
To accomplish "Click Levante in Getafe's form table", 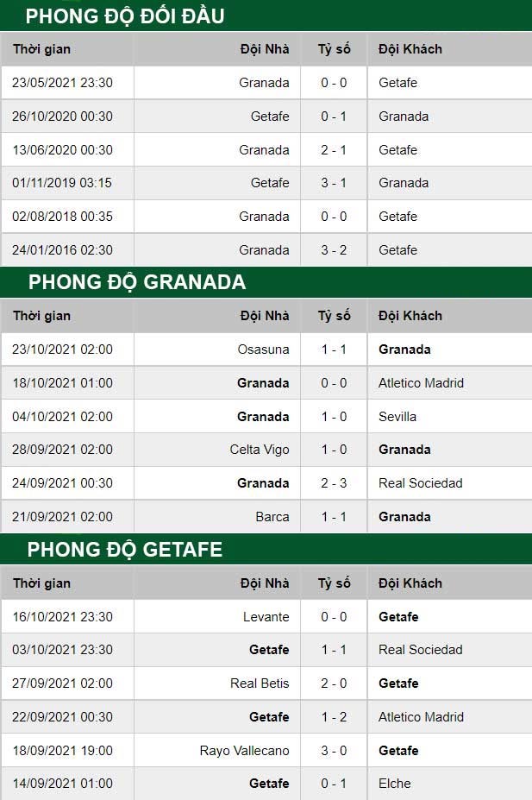I will coord(266,617).
